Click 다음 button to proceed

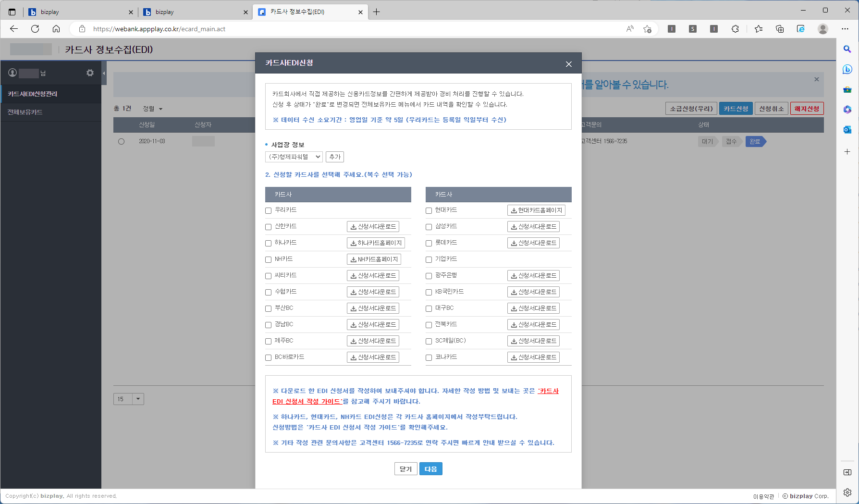coord(431,469)
